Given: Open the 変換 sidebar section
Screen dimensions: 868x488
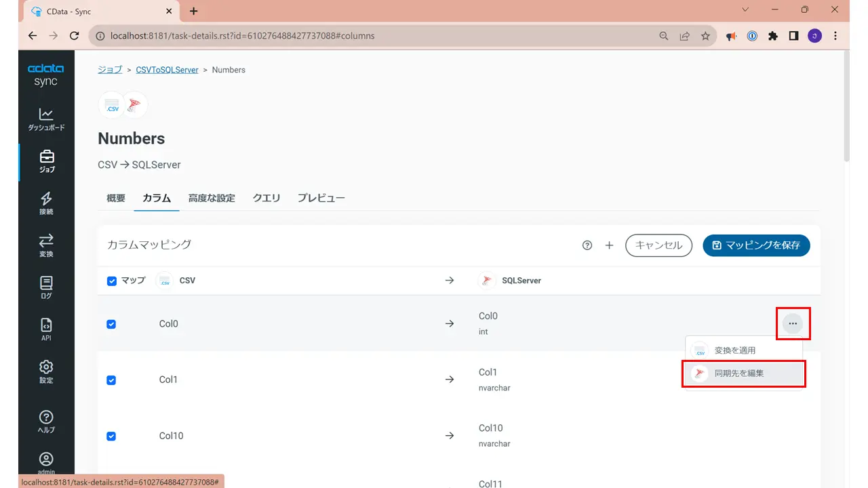Looking at the screenshot, I should pos(46,245).
